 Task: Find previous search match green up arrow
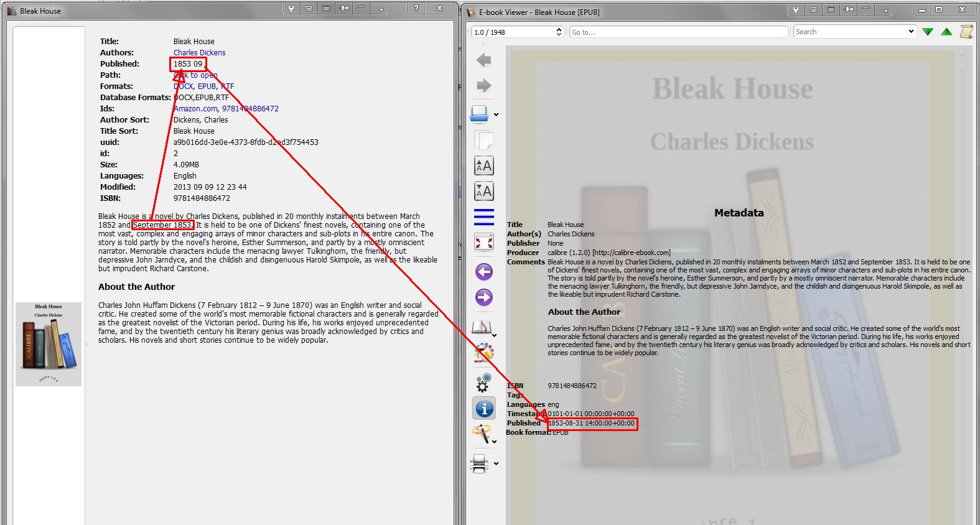pyautogui.click(x=946, y=32)
